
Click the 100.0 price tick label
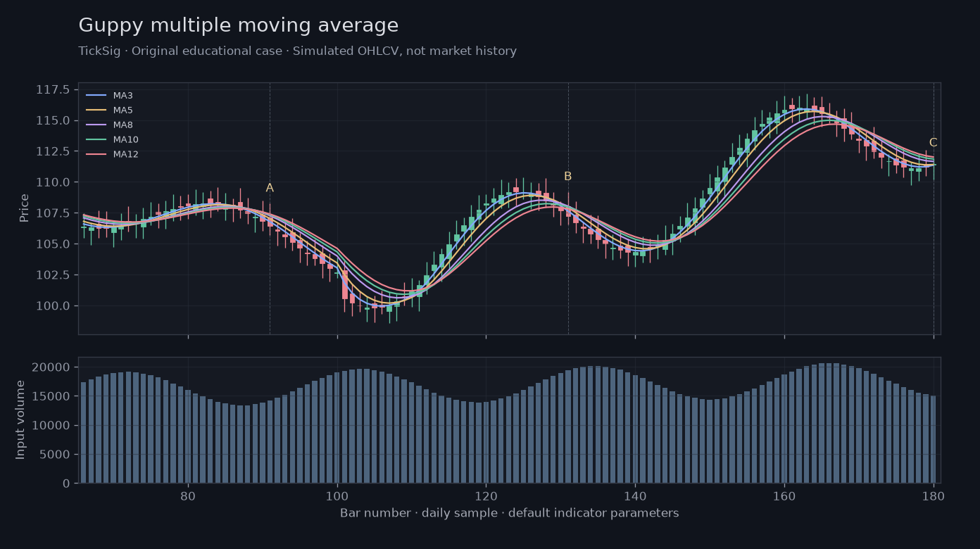click(53, 306)
